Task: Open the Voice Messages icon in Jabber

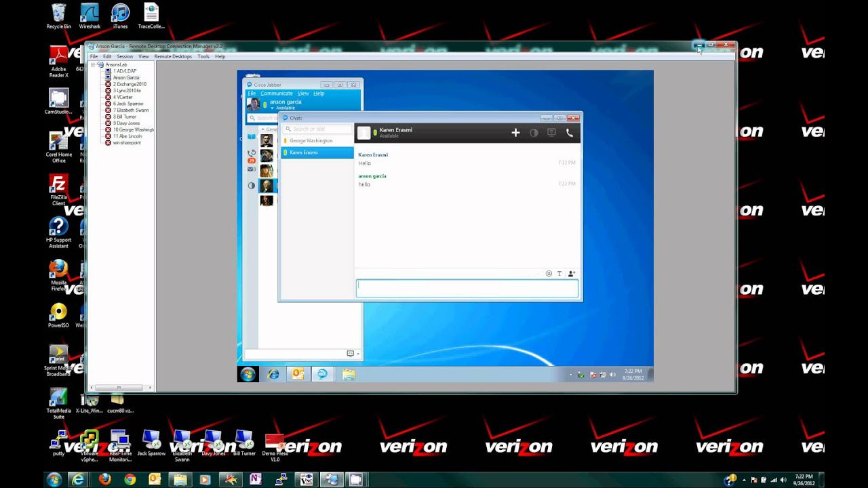Action: coord(252,169)
